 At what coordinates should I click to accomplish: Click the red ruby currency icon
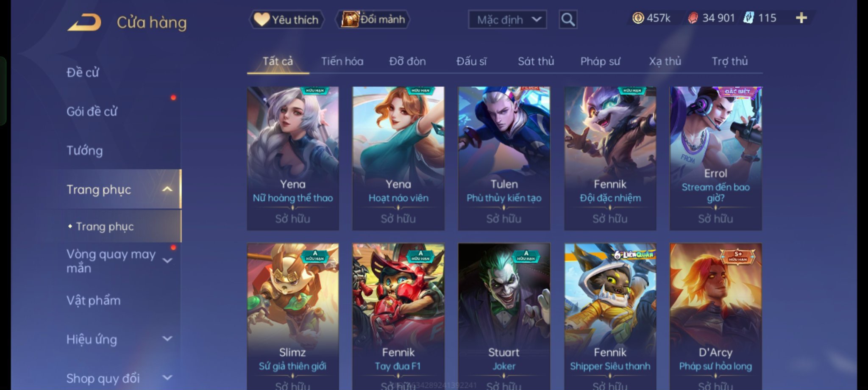pos(693,18)
